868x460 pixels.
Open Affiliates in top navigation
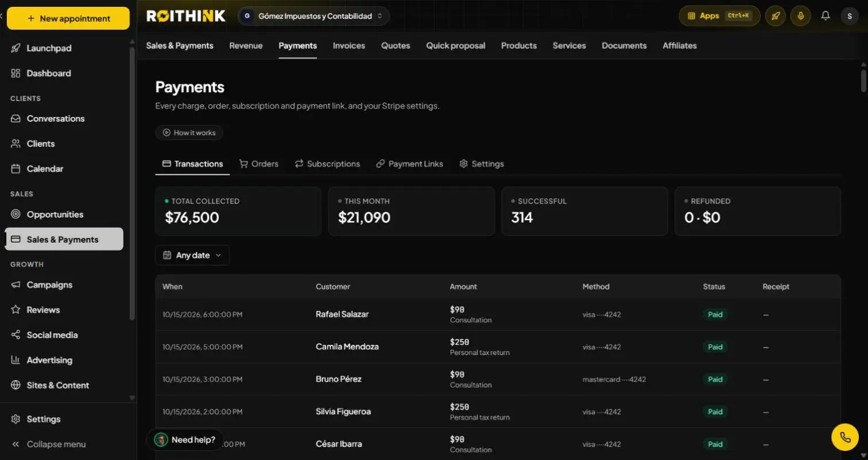(680, 46)
